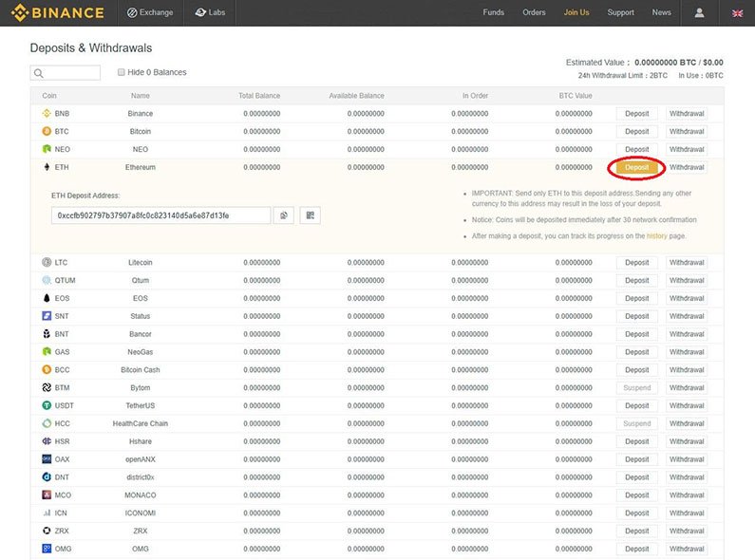Select the UK flag language icon
755x560 pixels.
[737, 13]
